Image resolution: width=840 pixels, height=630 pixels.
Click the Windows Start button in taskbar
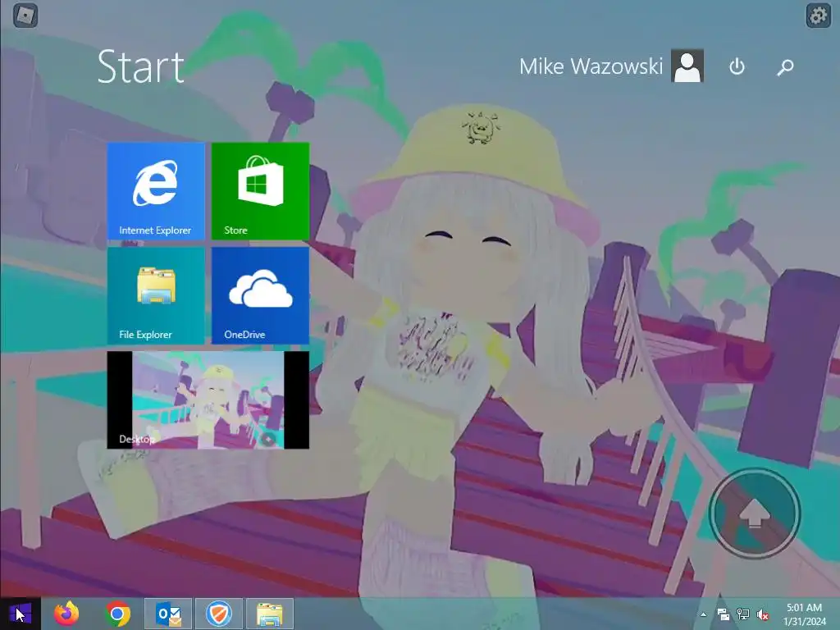[x=21, y=614]
